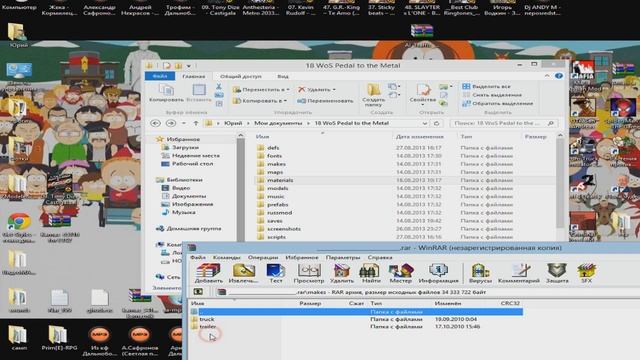Click Выделить все in Explorer ribbon

[x=486, y=86]
